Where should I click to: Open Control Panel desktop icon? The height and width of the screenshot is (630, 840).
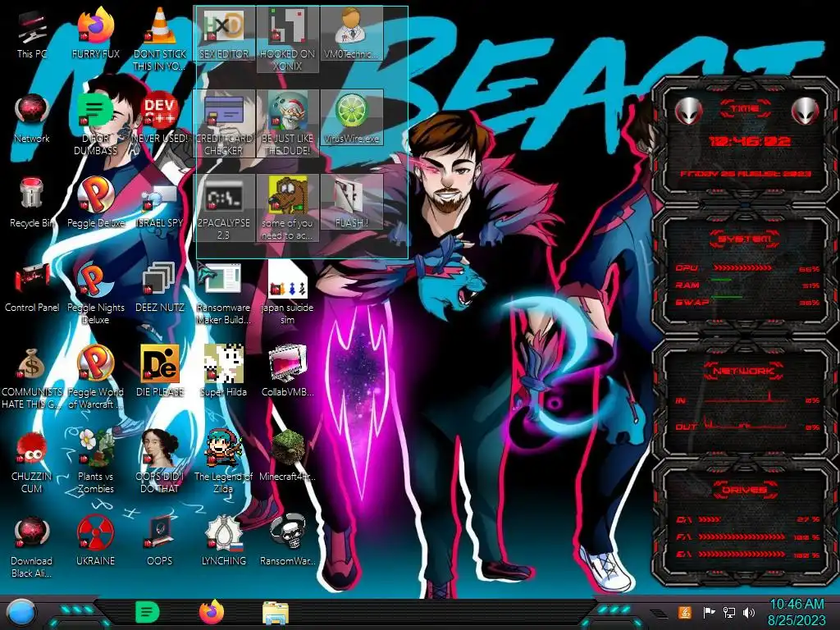click(32, 288)
